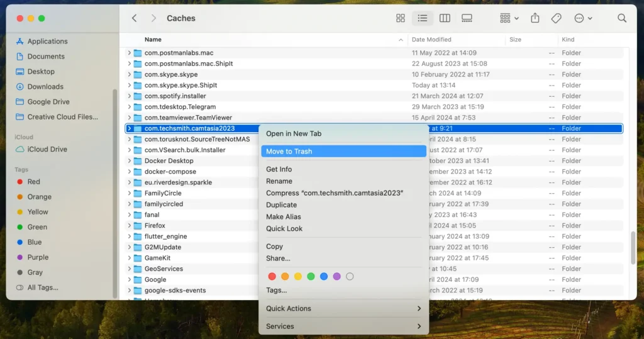Open the More actions ellipsis menu

583,18
